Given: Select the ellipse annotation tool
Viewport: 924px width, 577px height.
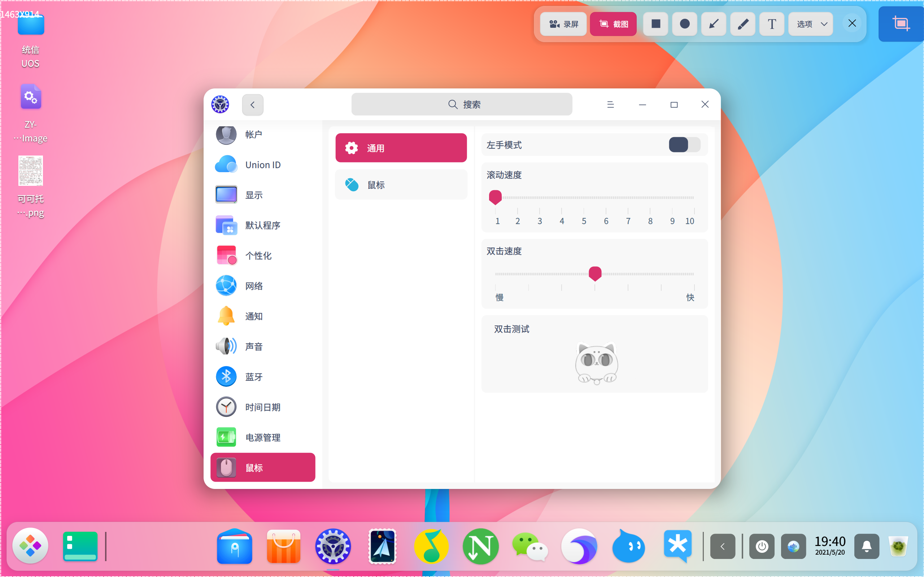Looking at the screenshot, I should pos(684,24).
